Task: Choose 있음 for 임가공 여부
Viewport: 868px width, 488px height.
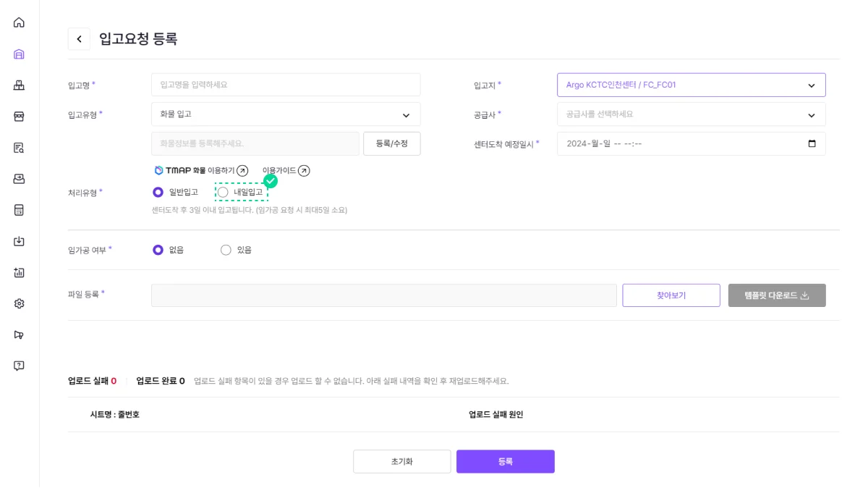Action: (226, 250)
